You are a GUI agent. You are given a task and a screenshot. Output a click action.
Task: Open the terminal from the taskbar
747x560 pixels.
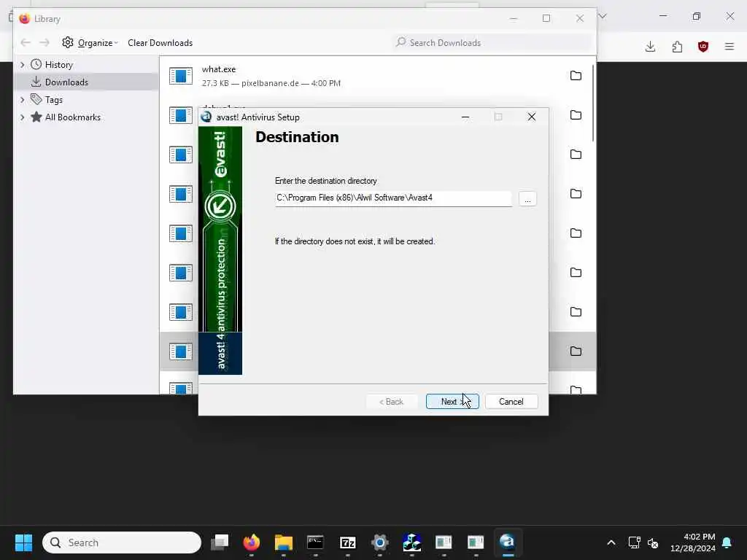pos(315,542)
